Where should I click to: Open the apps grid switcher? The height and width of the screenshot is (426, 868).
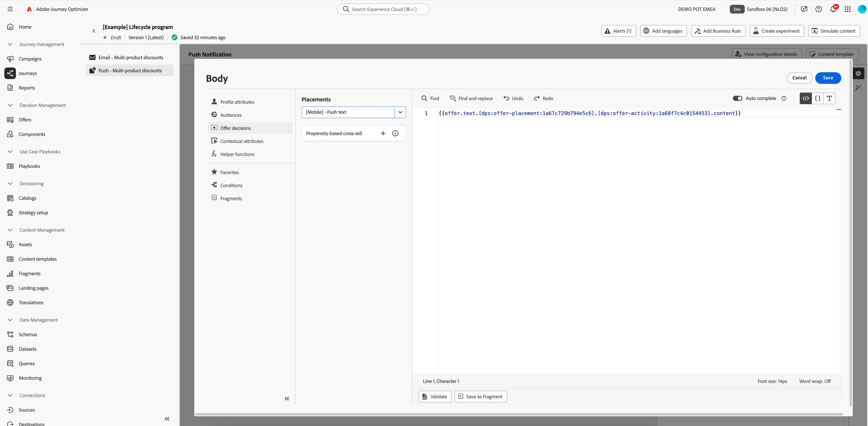click(847, 9)
